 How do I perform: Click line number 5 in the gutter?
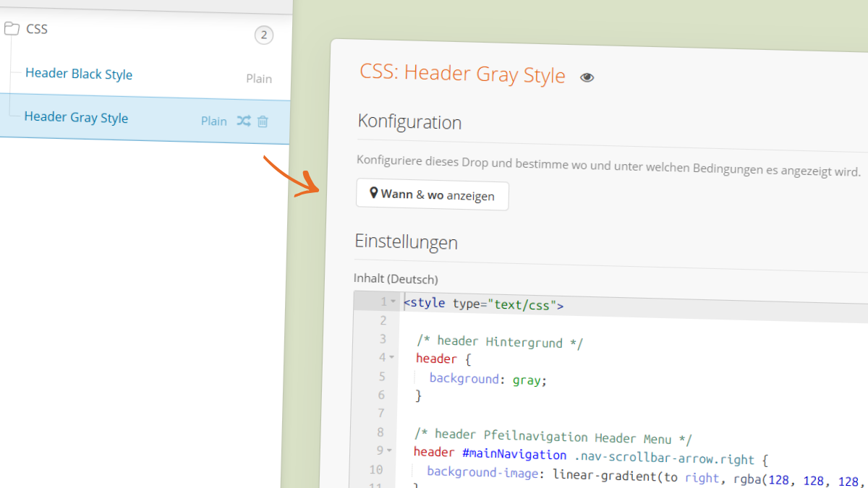[381, 376]
